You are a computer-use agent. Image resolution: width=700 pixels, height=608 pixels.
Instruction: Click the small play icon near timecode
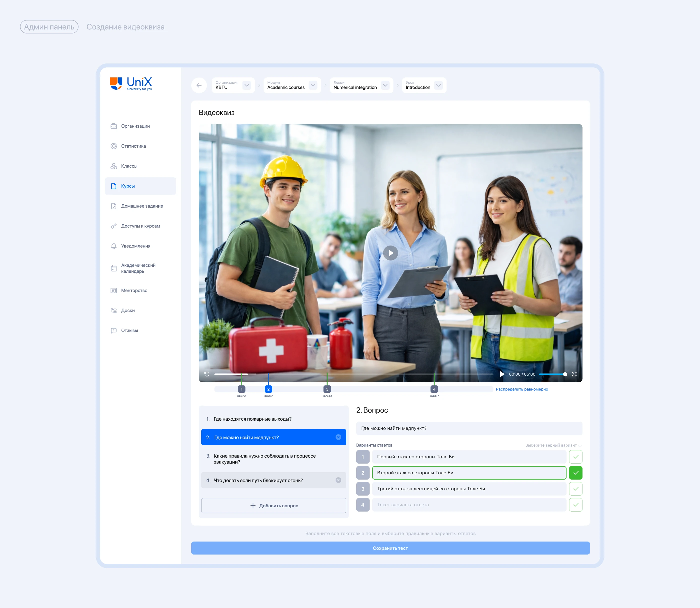[502, 374]
